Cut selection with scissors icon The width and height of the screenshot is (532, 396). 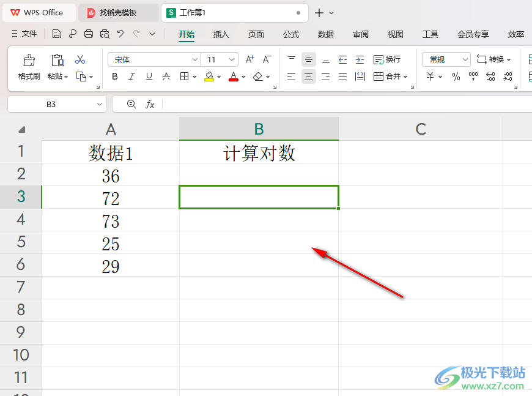[x=80, y=59]
